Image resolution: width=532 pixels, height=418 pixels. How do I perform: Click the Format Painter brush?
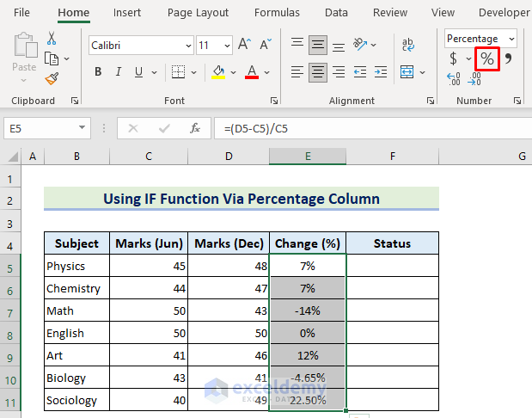pyautogui.click(x=52, y=78)
